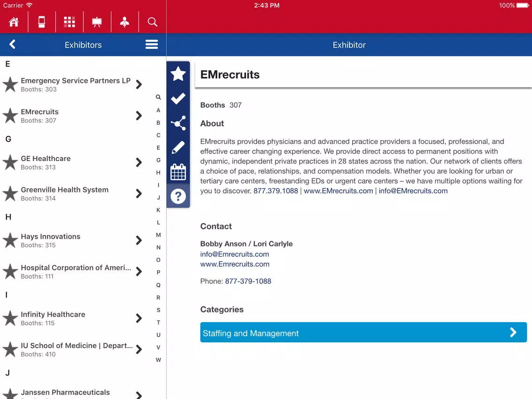Toggle favorite star for GE Healthcare

[10, 163]
